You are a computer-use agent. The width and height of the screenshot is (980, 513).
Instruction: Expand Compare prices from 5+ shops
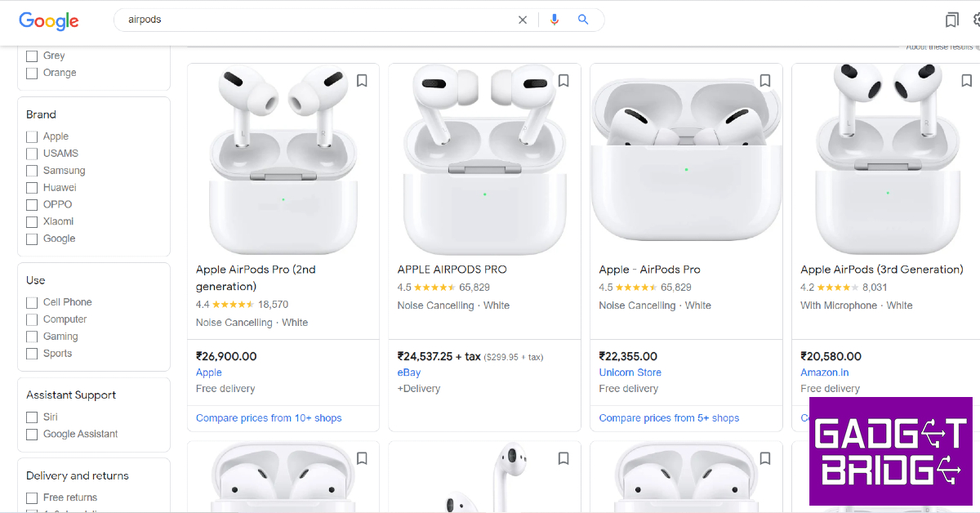pyautogui.click(x=669, y=418)
